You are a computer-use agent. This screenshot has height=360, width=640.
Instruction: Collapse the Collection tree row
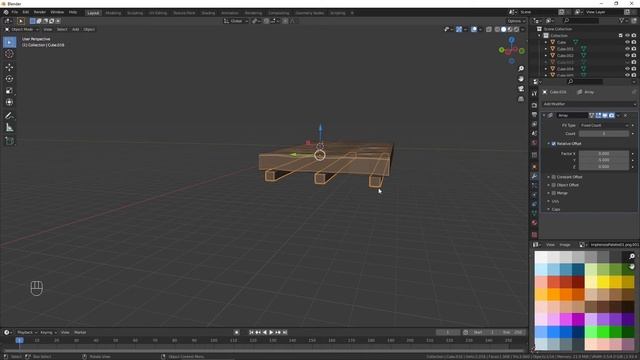click(540, 36)
